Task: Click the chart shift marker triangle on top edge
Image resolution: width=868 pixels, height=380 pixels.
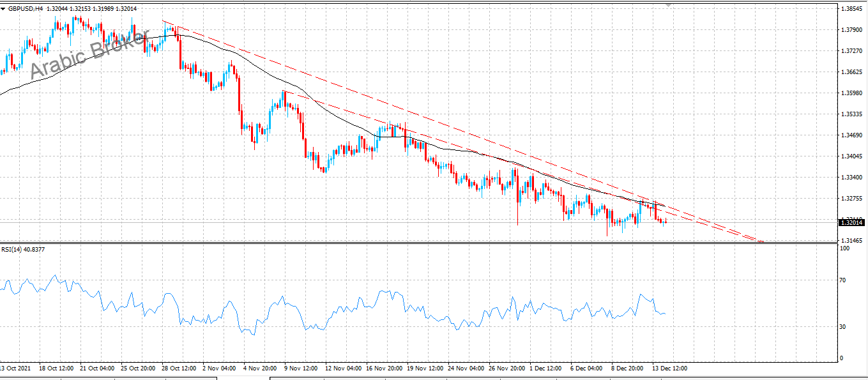Action: point(669,4)
